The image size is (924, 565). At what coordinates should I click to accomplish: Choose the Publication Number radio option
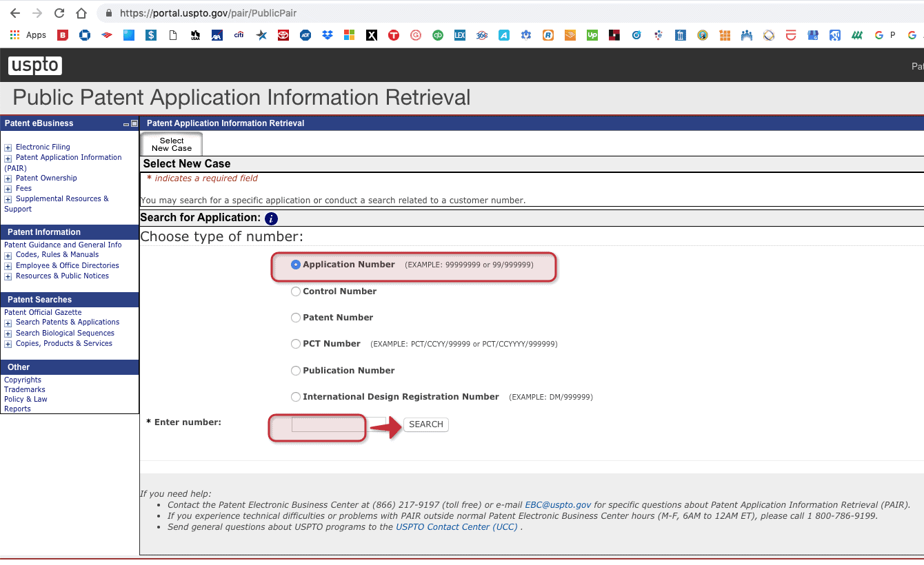296,371
